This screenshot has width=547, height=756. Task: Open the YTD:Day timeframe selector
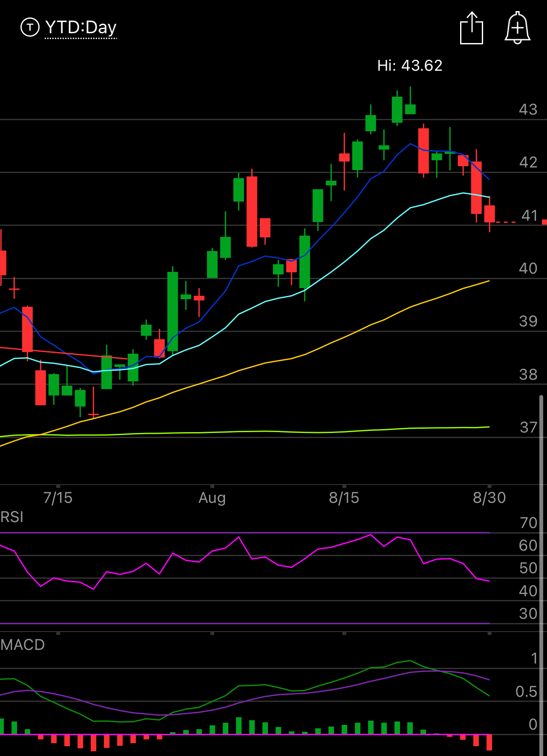[x=81, y=28]
